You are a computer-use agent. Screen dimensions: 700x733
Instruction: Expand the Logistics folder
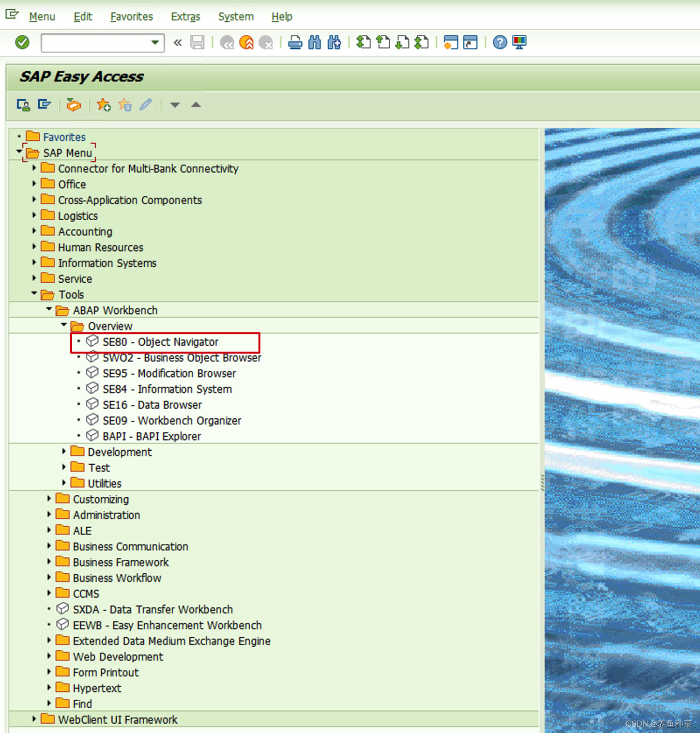click(34, 215)
